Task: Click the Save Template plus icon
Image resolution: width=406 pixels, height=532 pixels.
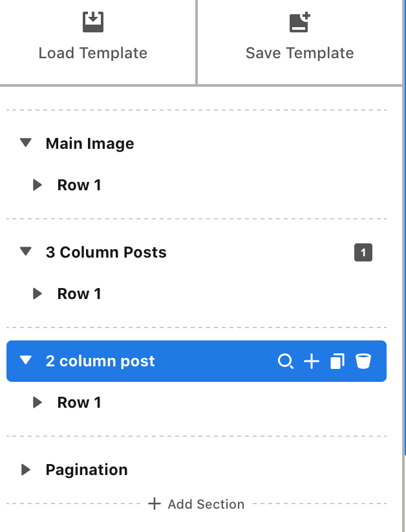Action: (299, 22)
